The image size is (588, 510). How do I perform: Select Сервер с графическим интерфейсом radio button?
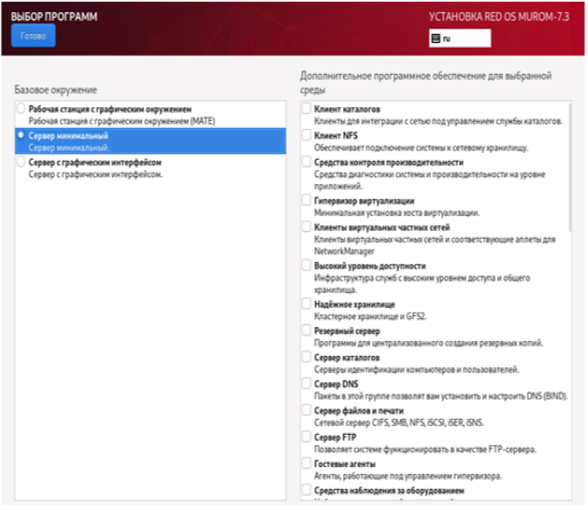pyautogui.click(x=21, y=162)
